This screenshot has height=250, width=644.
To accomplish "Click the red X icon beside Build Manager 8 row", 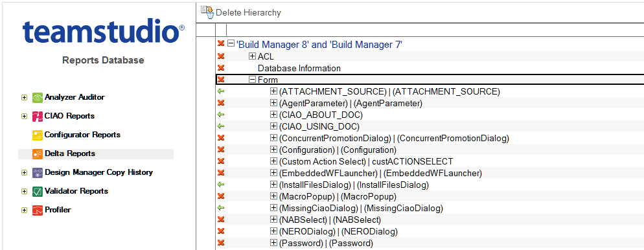I will coord(221,43).
